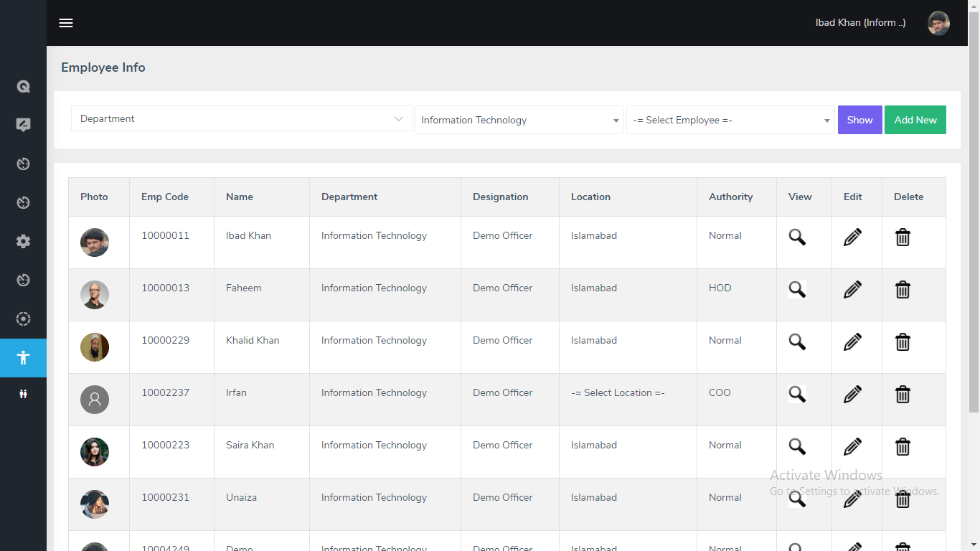Image resolution: width=980 pixels, height=551 pixels.
Task: Click the active person icon sidebar item
Action: [x=23, y=357]
